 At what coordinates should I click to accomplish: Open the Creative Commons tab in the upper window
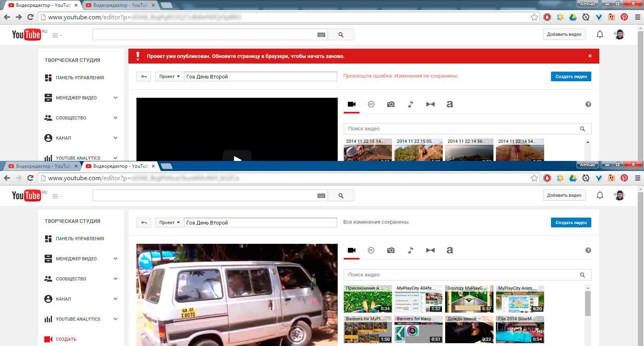click(x=371, y=104)
